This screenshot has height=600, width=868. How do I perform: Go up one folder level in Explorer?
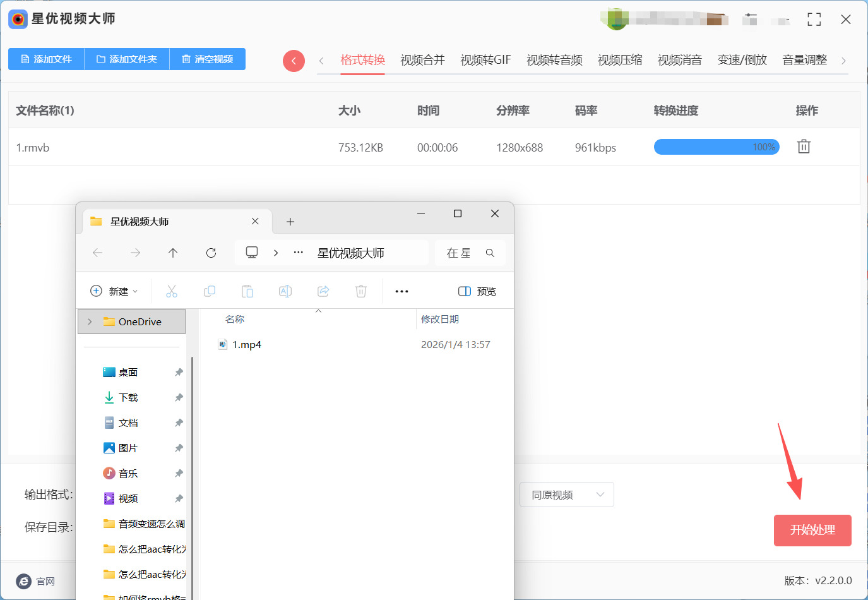click(173, 253)
